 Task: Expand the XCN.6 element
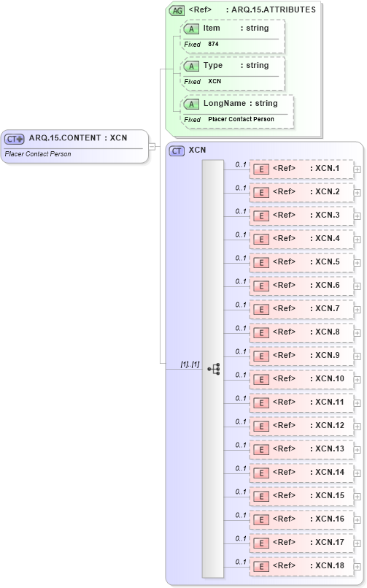click(357, 286)
